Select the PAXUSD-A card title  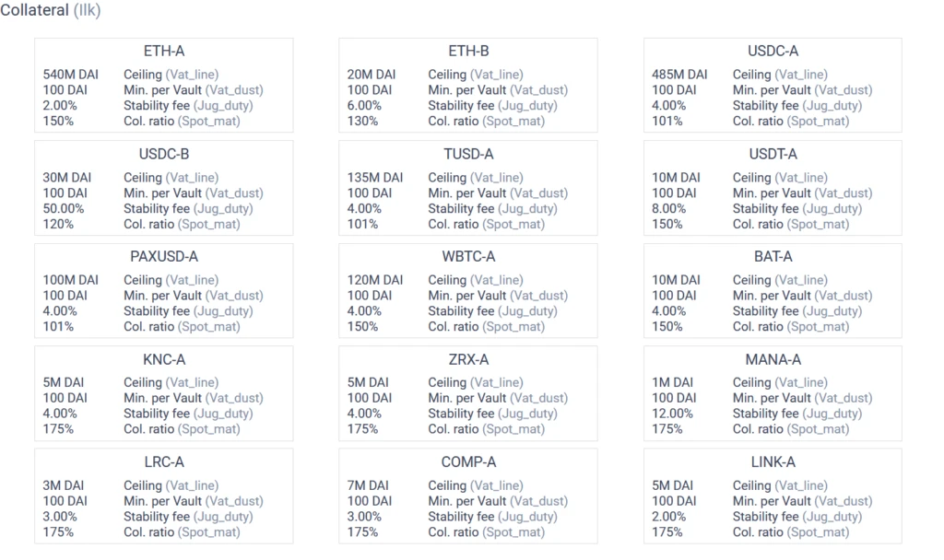pyautogui.click(x=164, y=256)
